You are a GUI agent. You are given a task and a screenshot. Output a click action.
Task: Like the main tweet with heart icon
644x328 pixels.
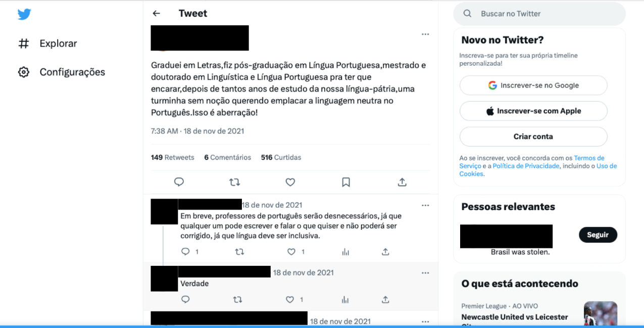pyautogui.click(x=290, y=182)
